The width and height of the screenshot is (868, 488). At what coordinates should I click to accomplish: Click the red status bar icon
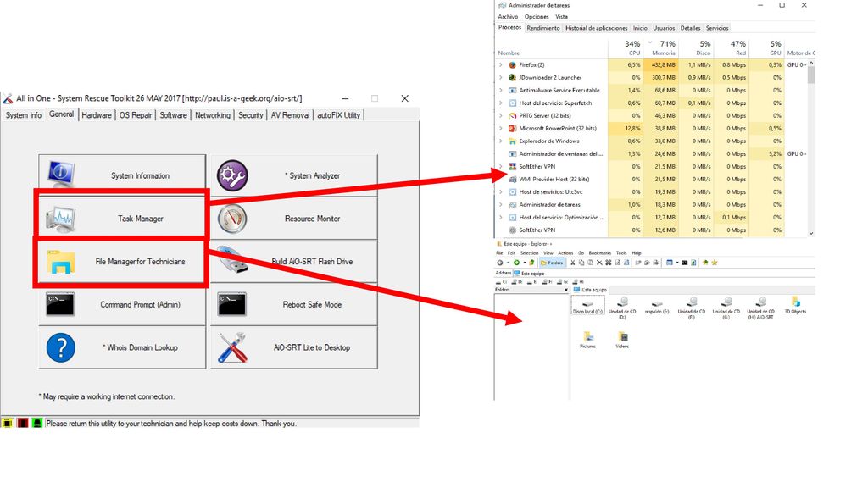22,423
